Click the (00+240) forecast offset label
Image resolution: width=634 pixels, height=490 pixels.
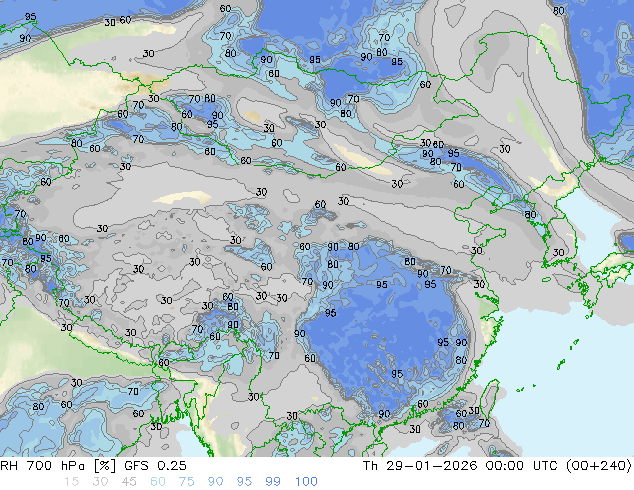click(598, 466)
